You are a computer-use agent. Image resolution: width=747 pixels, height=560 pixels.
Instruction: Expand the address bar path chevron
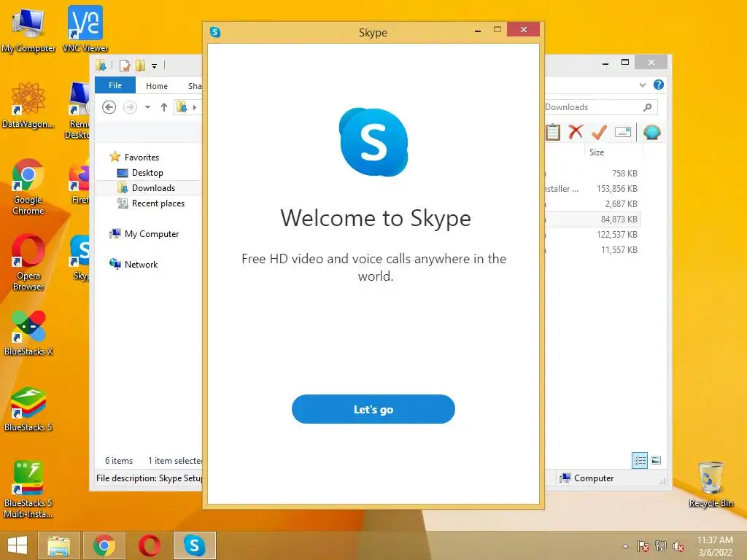click(x=194, y=107)
